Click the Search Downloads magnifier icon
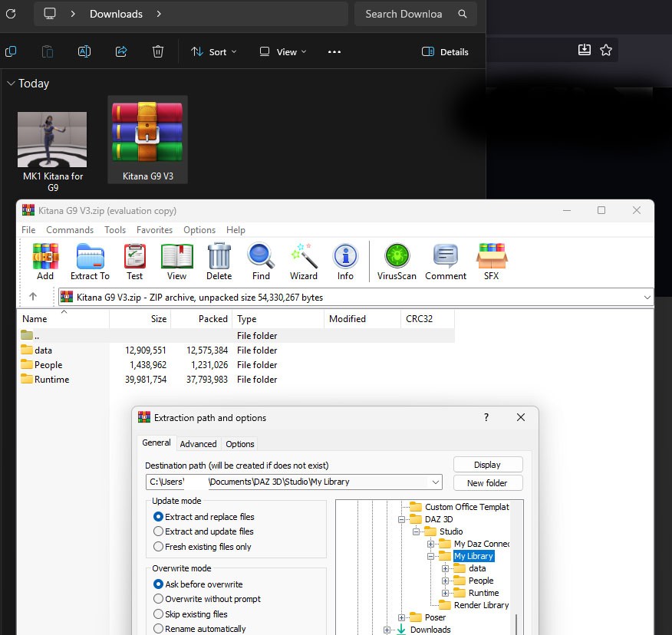The width and height of the screenshot is (672, 635). [462, 14]
